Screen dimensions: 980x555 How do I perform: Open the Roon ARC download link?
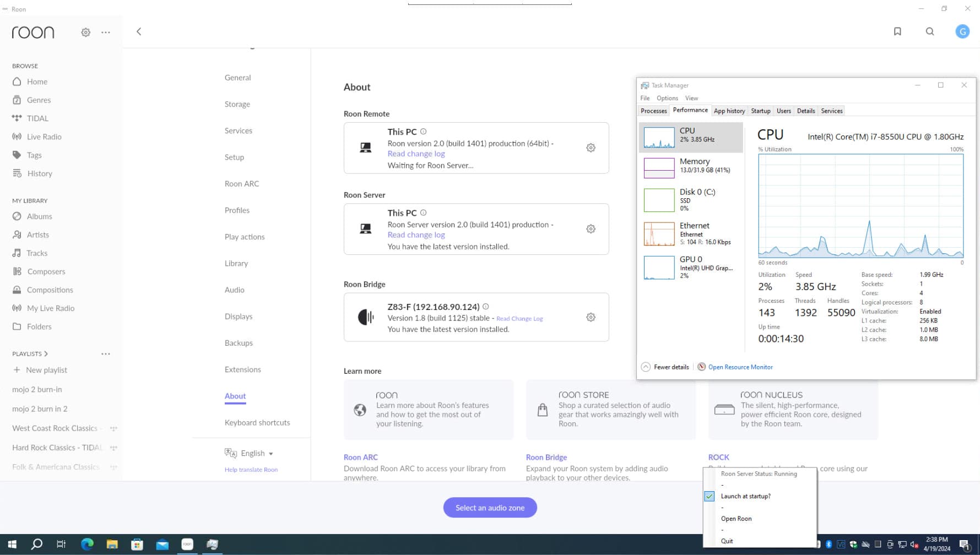click(360, 457)
